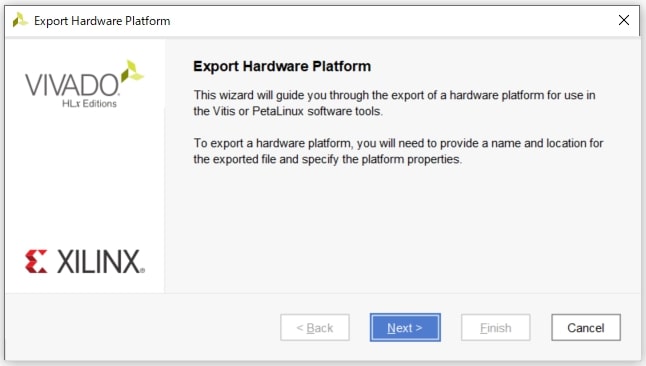Click the Vivado leaf icon in title bar
Image resolution: width=646 pixels, height=366 pixels.
[x=19, y=20]
